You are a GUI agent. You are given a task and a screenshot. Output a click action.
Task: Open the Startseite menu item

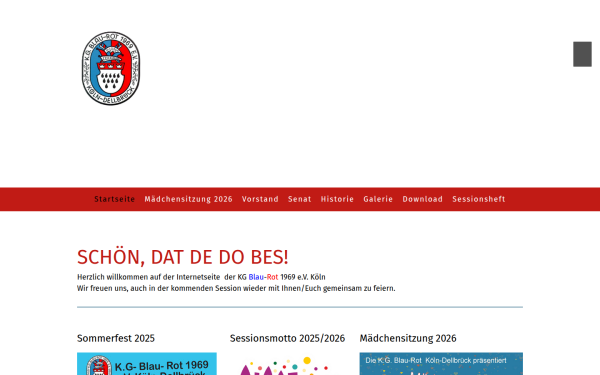coord(115,199)
